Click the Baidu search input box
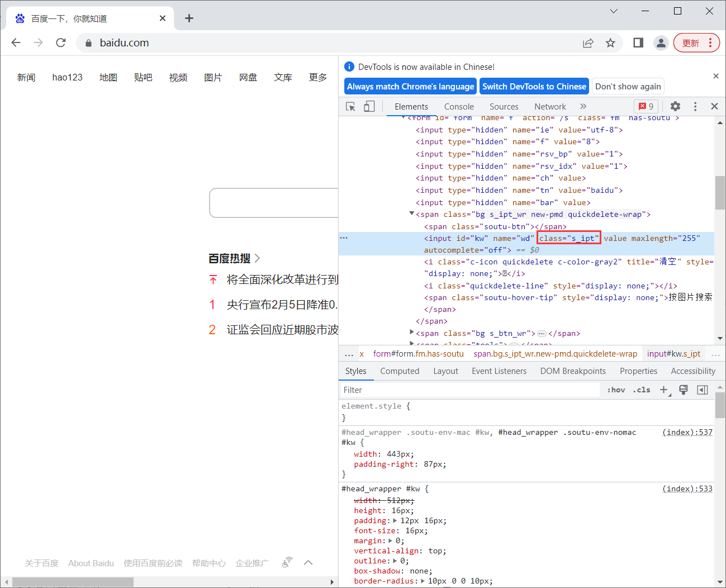 [x=274, y=203]
